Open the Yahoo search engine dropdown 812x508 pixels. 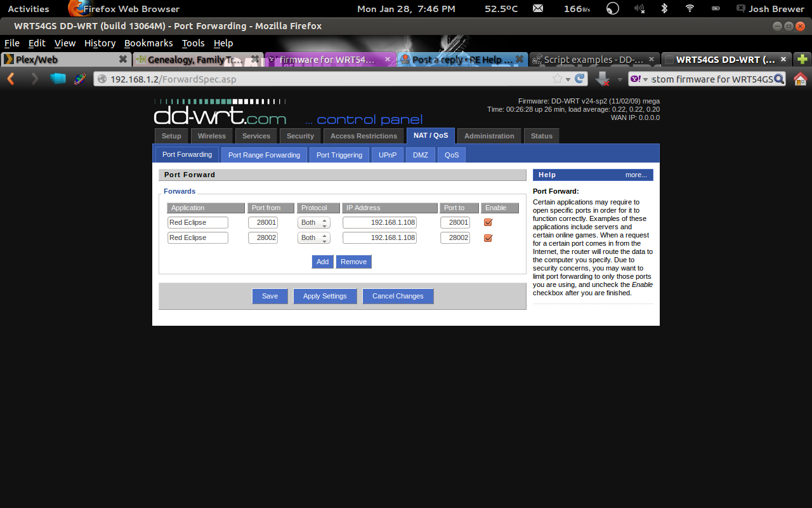[x=639, y=79]
